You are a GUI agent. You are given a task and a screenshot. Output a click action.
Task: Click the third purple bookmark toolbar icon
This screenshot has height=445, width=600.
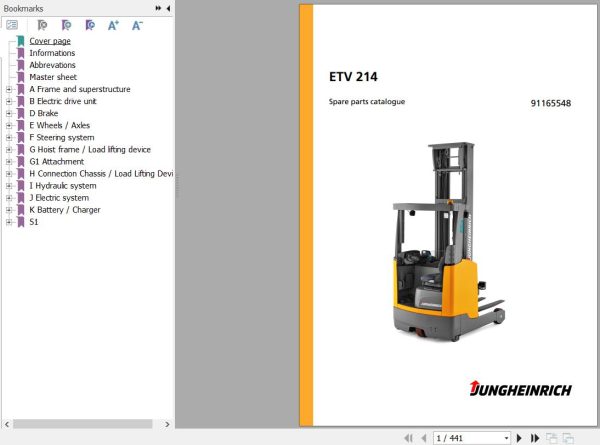pyautogui.click(x=90, y=25)
